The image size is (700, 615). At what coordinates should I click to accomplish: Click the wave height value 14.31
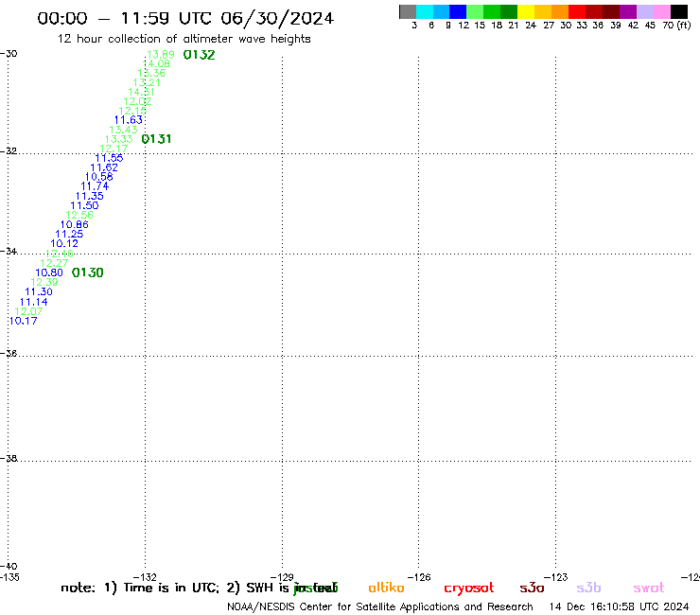142,92
